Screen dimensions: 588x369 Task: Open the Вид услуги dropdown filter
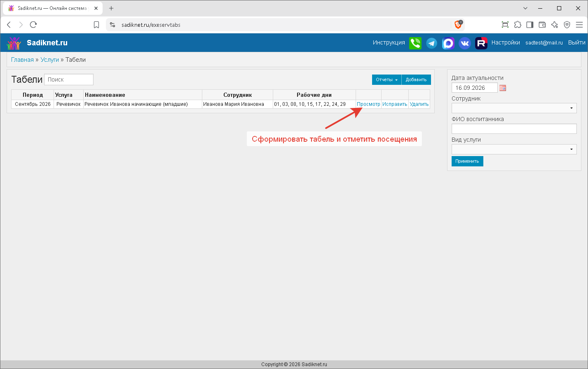click(x=514, y=149)
